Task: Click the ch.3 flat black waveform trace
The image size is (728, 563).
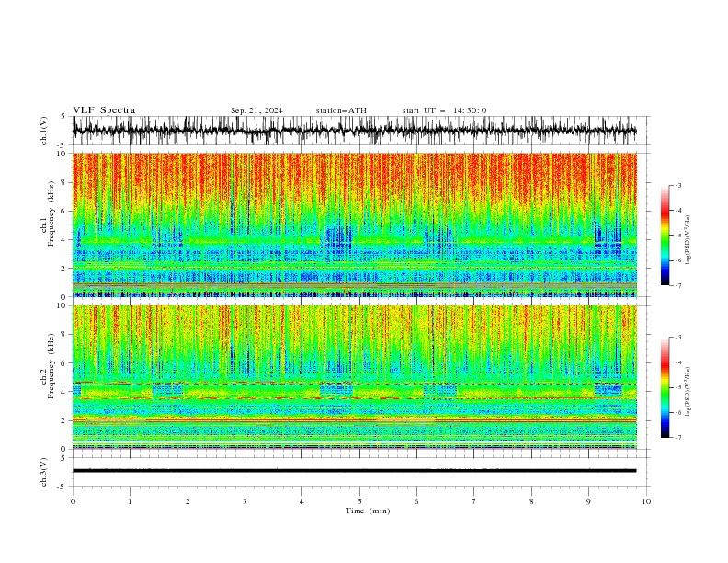Action: tap(354, 471)
